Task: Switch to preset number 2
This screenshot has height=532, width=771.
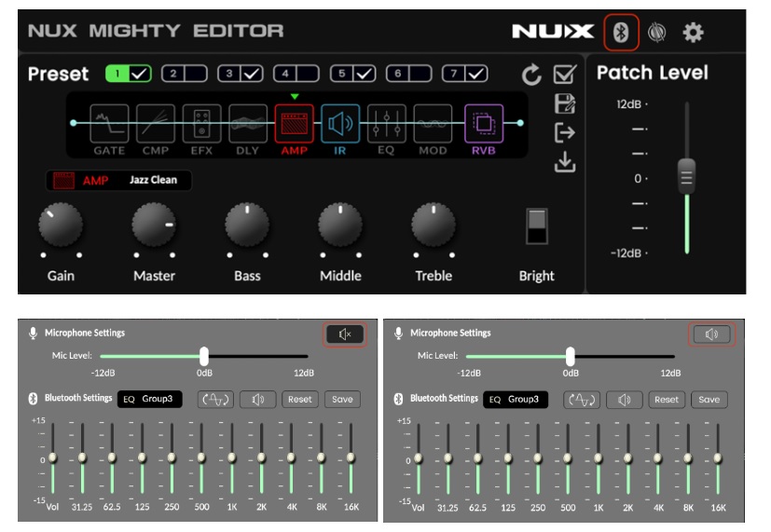Action: [x=173, y=74]
